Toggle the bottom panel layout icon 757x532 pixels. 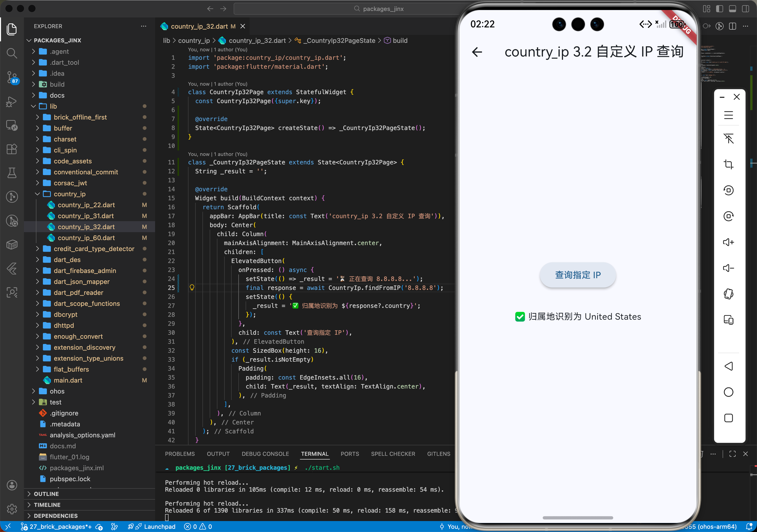(732, 9)
